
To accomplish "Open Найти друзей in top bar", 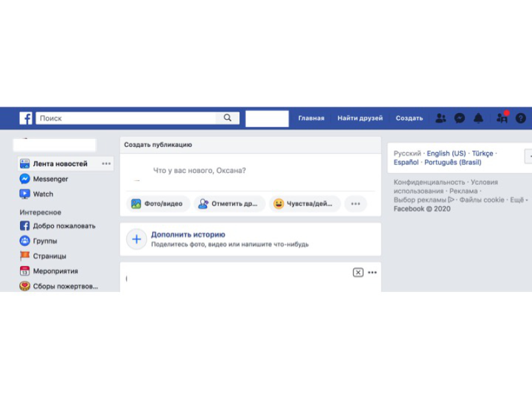I will pyautogui.click(x=360, y=118).
